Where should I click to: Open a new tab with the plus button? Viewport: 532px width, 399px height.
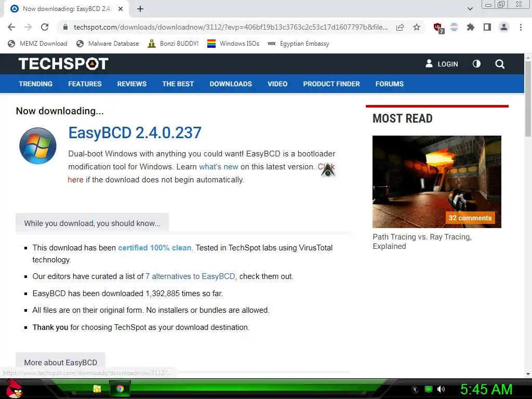point(140,9)
